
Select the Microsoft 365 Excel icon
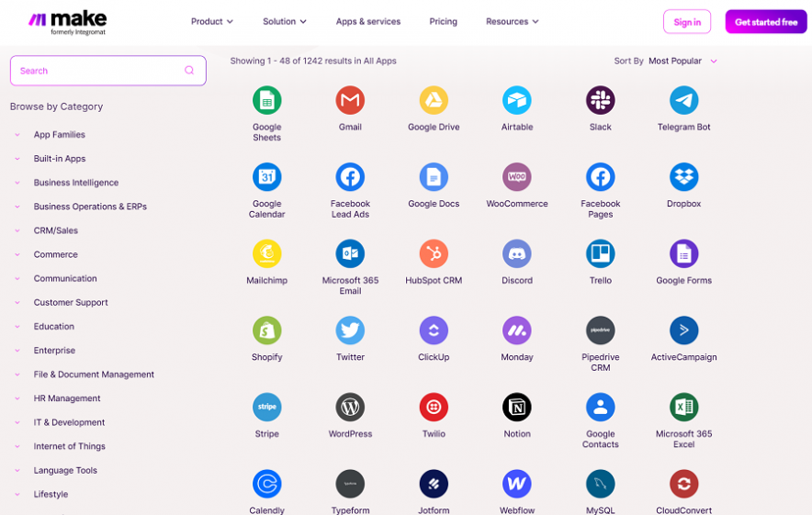click(x=683, y=407)
